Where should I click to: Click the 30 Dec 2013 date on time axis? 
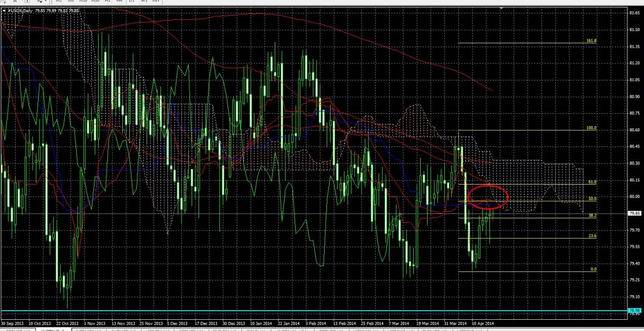[x=235, y=323]
